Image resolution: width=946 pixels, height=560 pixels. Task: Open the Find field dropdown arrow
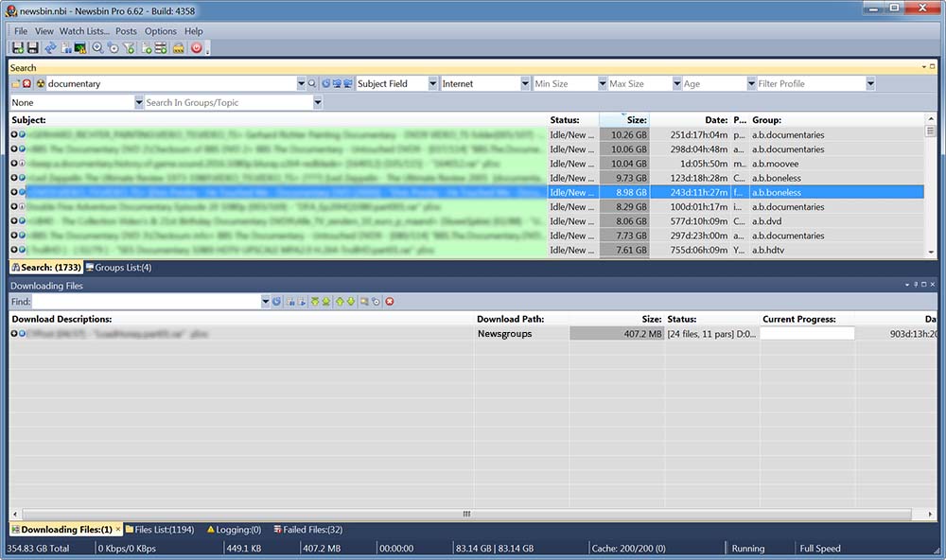[266, 301]
